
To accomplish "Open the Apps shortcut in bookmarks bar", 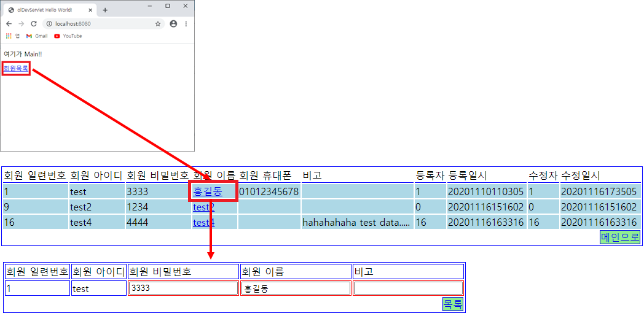I will (13, 36).
